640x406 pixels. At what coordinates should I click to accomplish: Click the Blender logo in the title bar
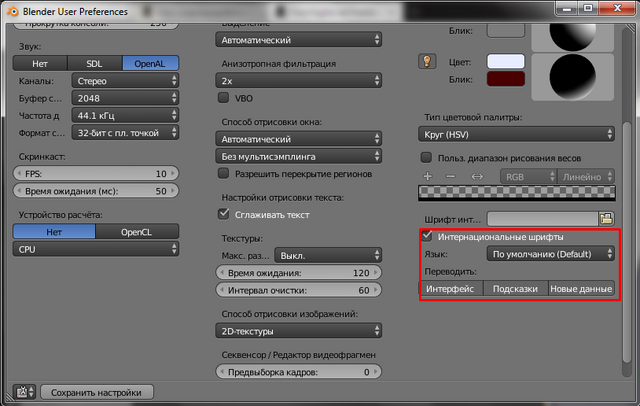pyautogui.click(x=13, y=11)
